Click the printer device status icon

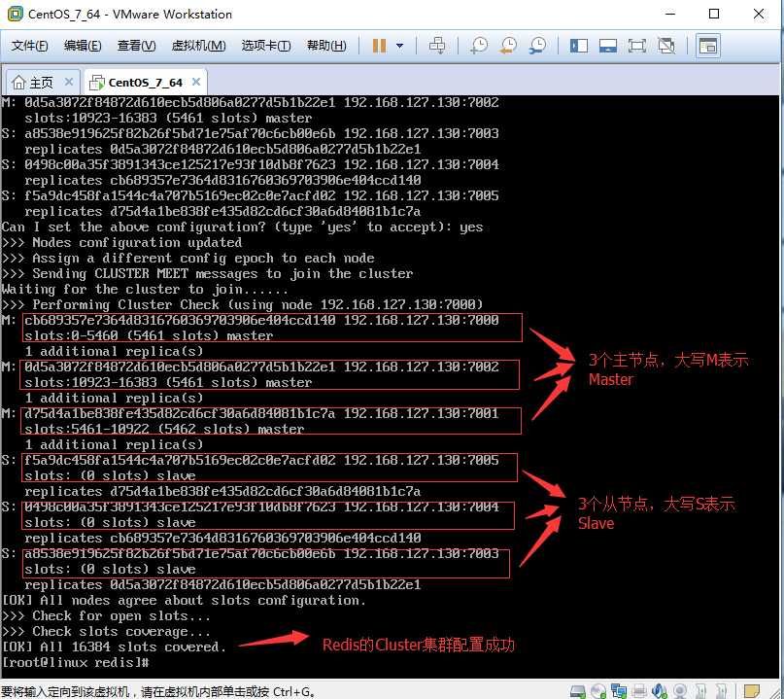point(639,691)
